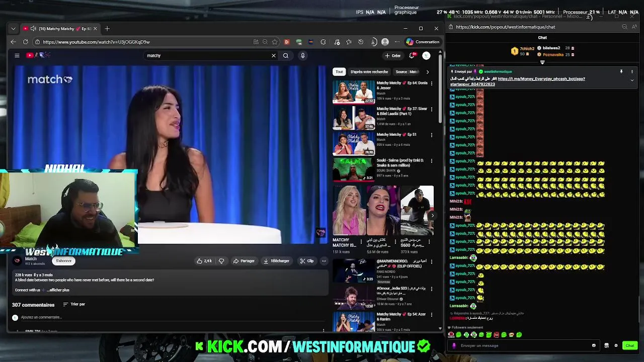
Task: Open pinned message three-dot options
Action: click(x=632, y=72)
